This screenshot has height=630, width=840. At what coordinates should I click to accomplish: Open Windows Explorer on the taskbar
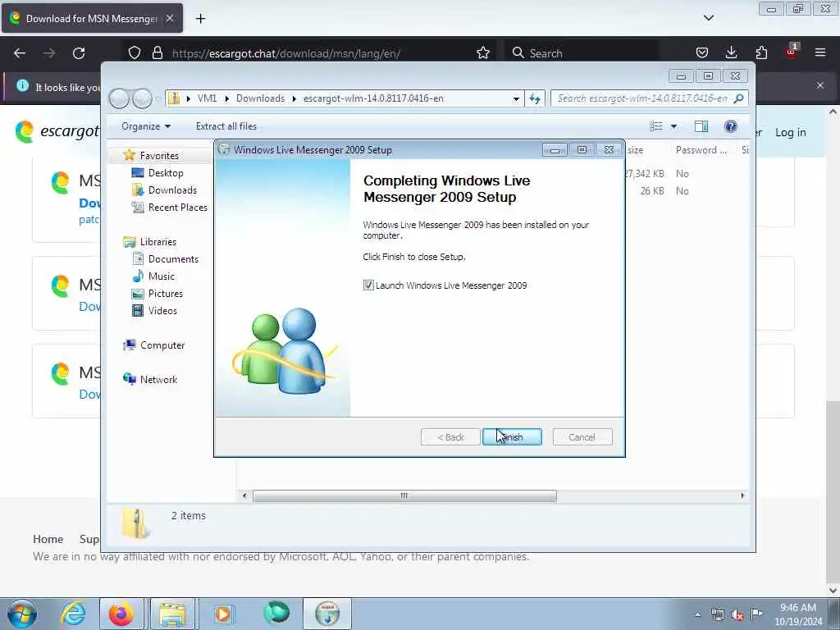pyautogui.click(x=172, y=614)
